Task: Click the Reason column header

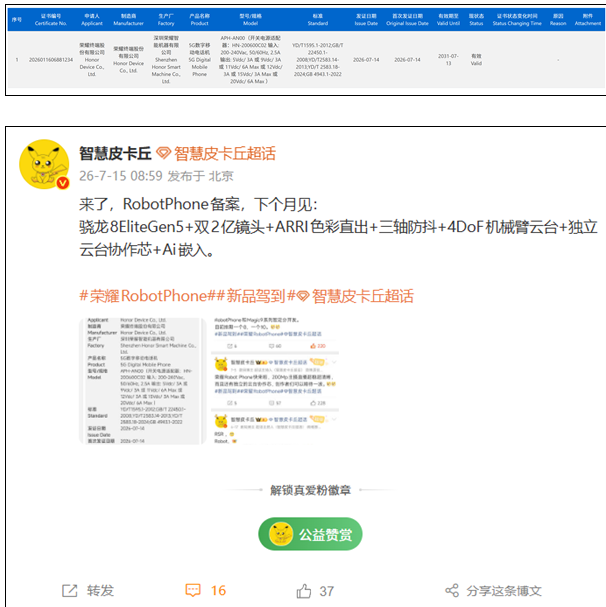Action: coord(558,19)
